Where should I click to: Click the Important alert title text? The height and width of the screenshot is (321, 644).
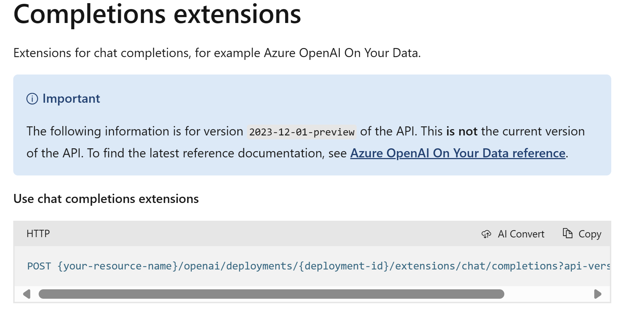(x=71, y=99)
